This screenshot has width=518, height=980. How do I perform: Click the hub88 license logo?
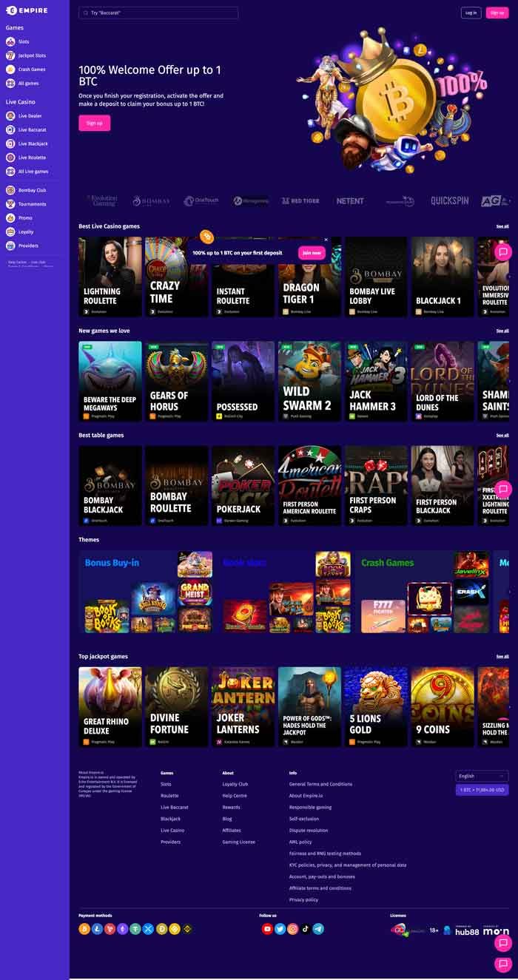pos(467,930)
